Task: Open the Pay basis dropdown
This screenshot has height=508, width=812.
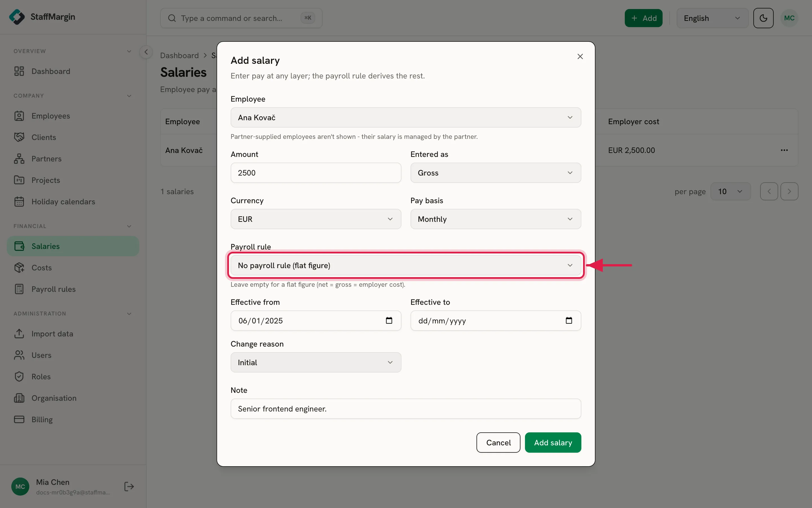Action: pos(496,219)
